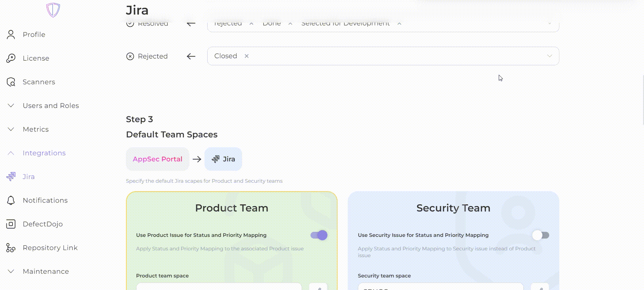Viewport: 644px width, 290px height.
Task: Click the Product team space input field
Action: coord(219,287)
